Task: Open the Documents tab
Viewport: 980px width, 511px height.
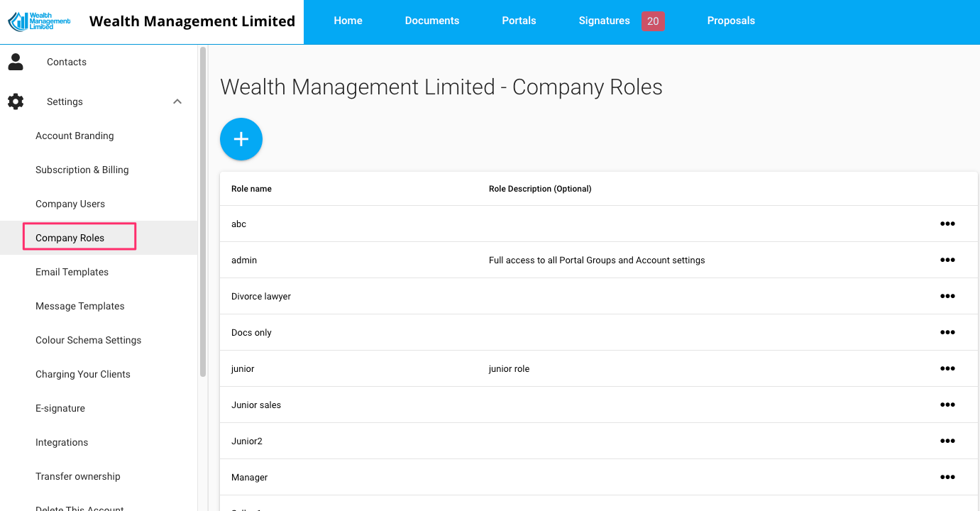Action: [x=432, y=21]
